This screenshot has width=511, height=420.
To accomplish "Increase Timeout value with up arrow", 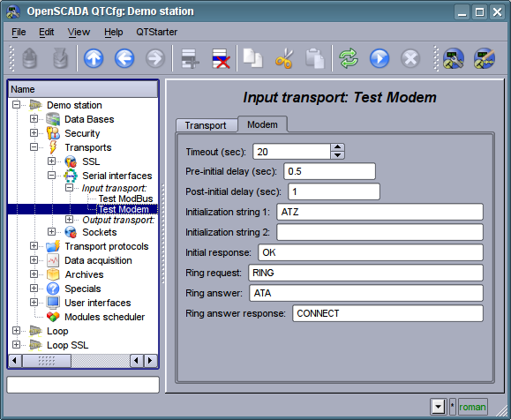I will (x=338, y=147).
